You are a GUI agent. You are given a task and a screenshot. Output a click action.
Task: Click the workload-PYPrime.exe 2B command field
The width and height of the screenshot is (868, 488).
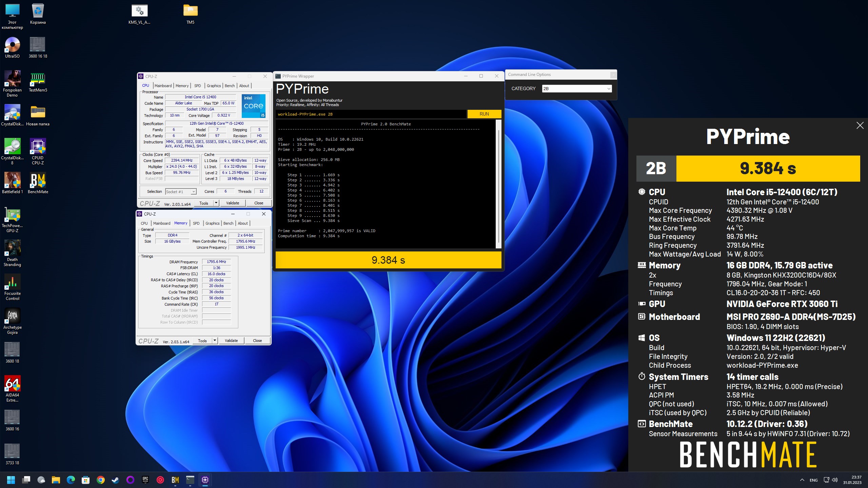[x=371, y=114]
